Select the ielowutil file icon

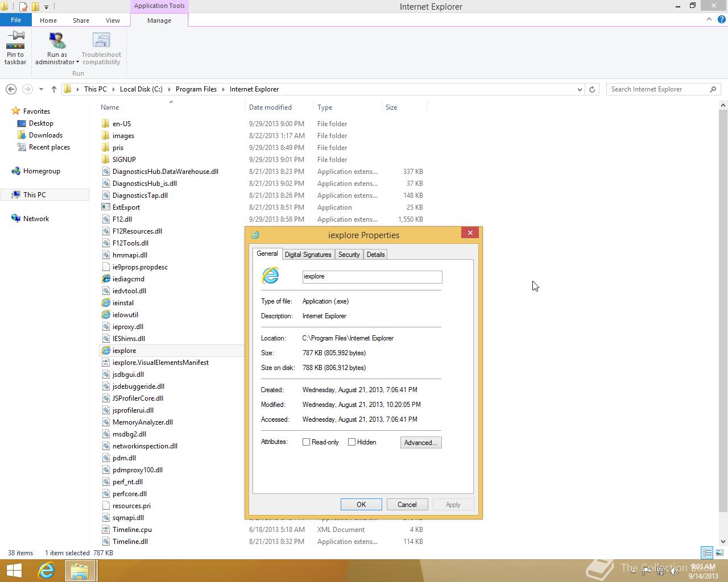[x=106, y=315]
